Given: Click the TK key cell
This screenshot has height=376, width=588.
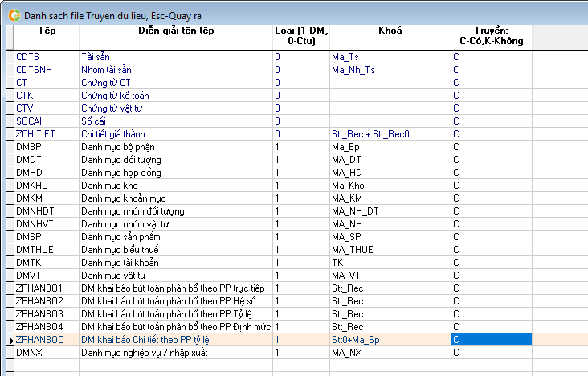Looking at the screenshot, I should [x=390, y=262].
